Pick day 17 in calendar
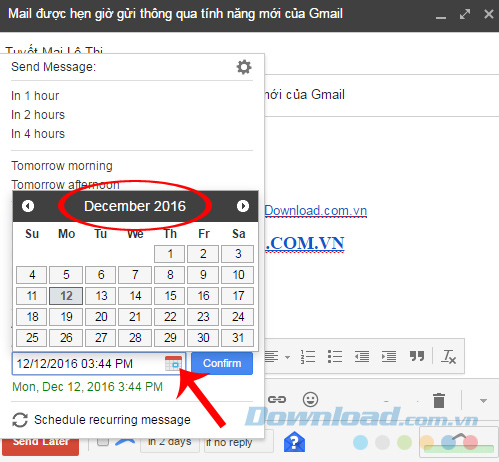The image size is (499, 462). 238,296
